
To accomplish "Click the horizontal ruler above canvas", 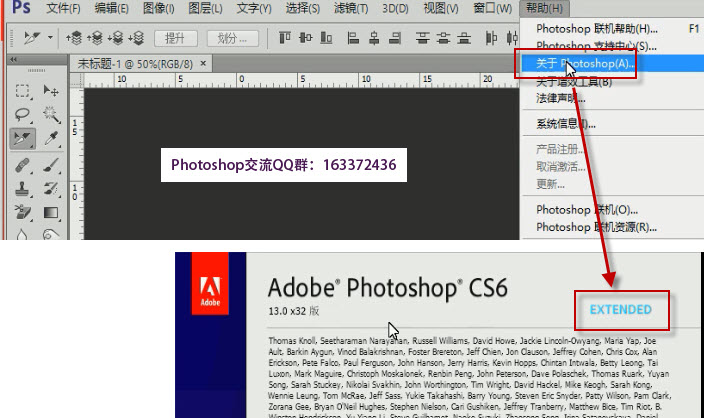I will (302, 80).
